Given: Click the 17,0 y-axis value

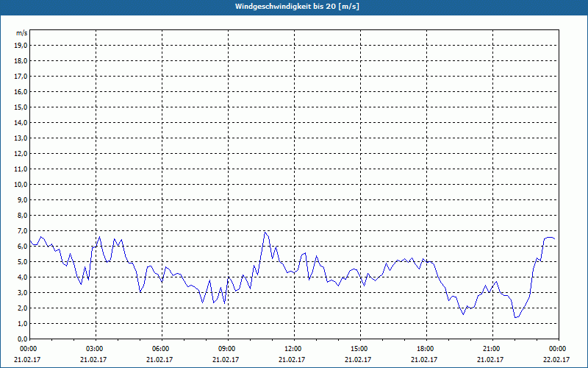Looking at the screenshot, I should point(21,77).
